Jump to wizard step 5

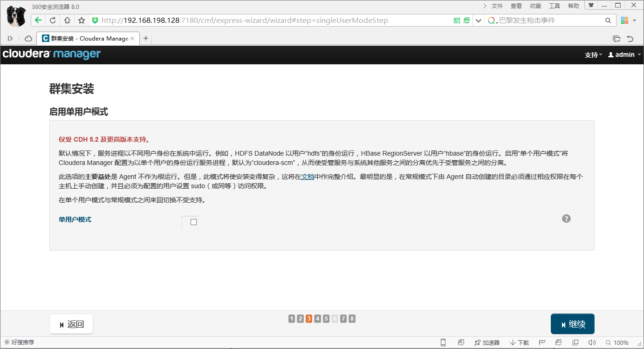pyautogui.click(x=326, y=319)
